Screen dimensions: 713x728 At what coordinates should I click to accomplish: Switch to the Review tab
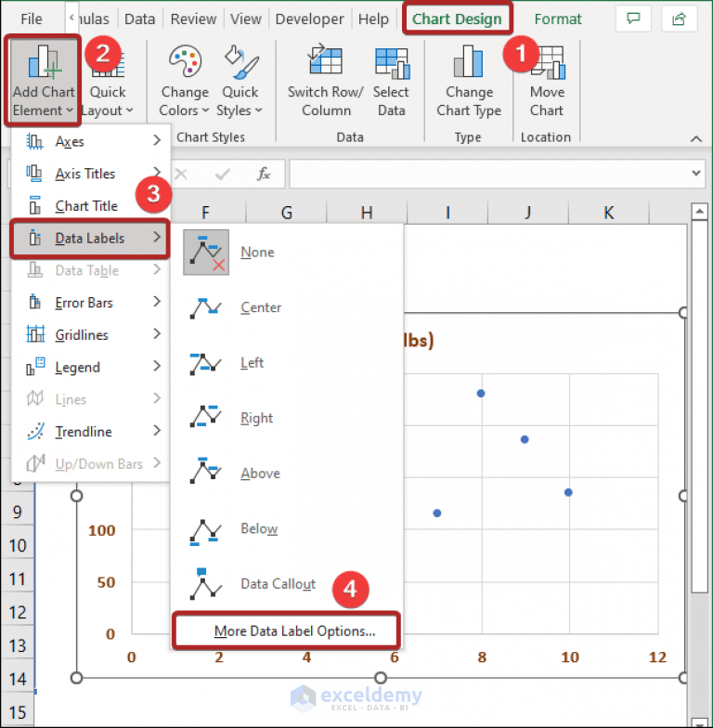point(193,19)
